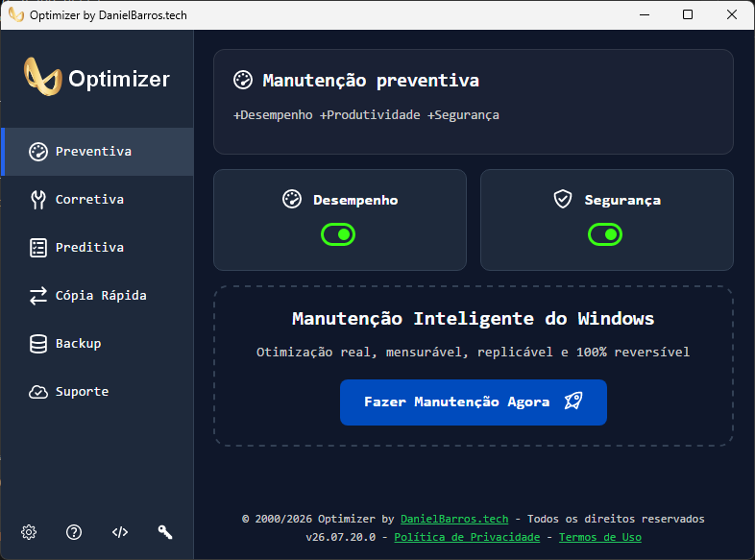Click the checklist icon beside Preditiva

point(38,248)
